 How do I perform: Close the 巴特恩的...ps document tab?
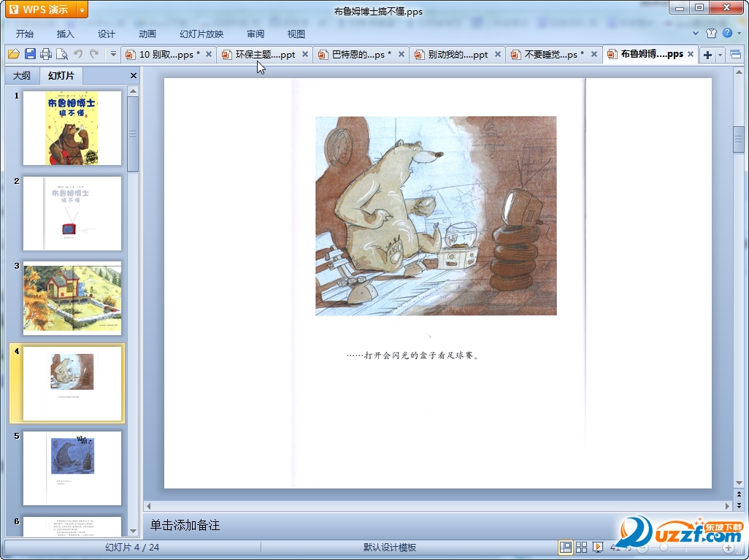pos(402,55)
